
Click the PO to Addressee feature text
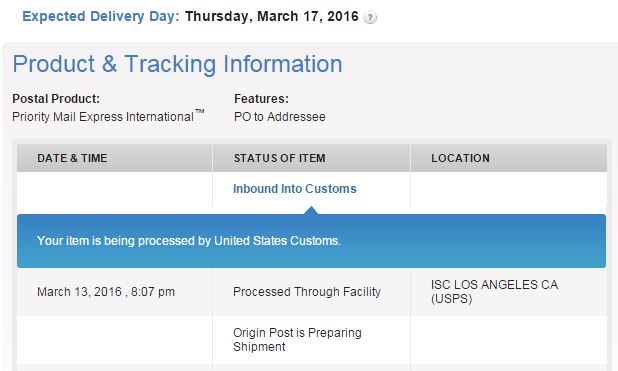pos(279,117)
